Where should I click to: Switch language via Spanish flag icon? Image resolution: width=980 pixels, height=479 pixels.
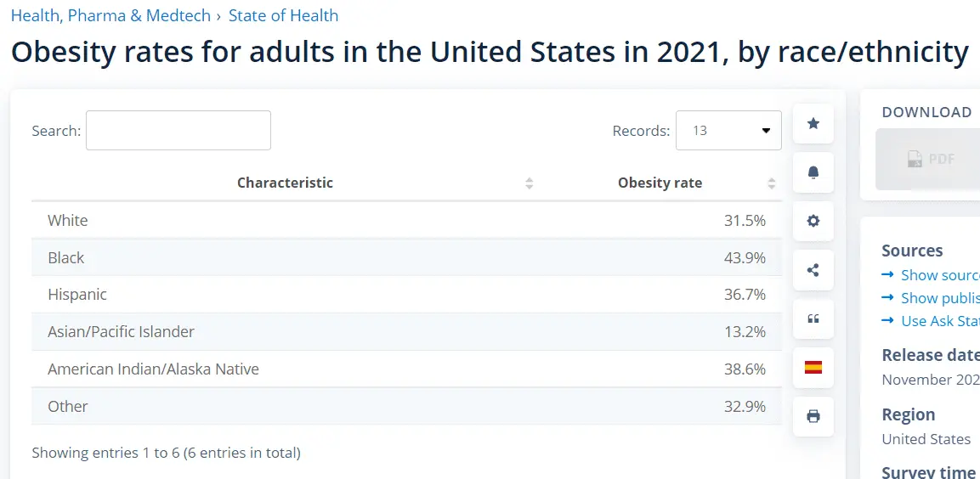coord(813,368)
